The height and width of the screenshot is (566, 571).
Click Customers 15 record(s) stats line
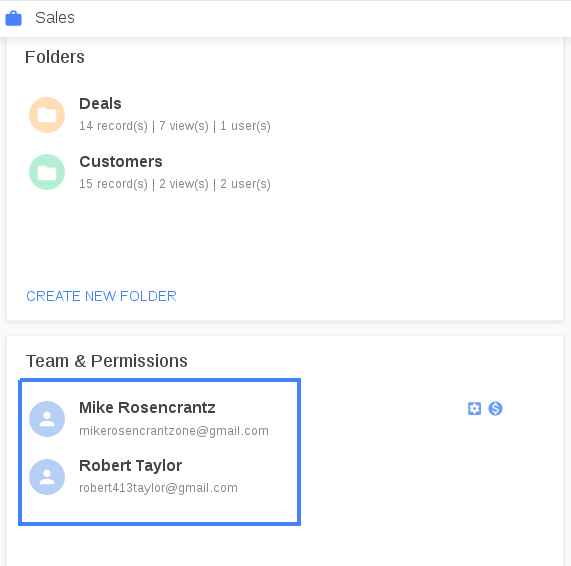(175, 184)
